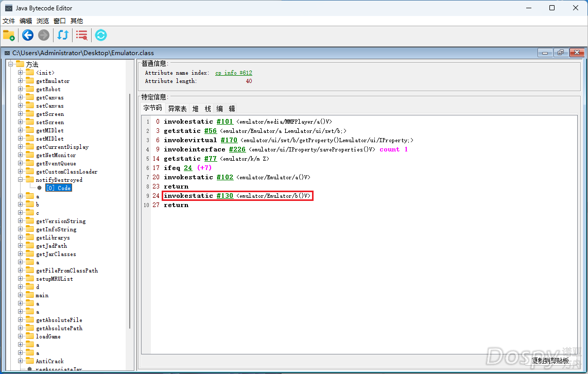Click the blue back arrow toolbar icon

28,35
